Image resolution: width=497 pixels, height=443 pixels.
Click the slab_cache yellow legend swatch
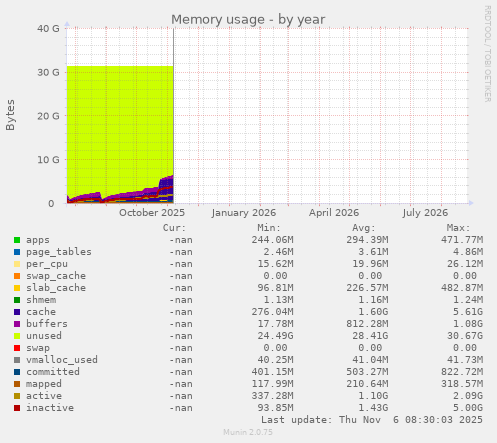pos(17,288)
